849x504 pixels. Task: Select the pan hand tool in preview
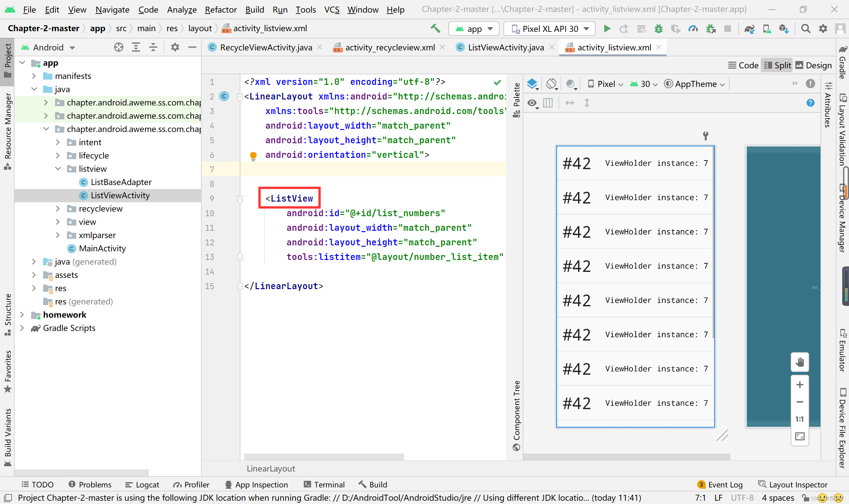tap(799, 362)
